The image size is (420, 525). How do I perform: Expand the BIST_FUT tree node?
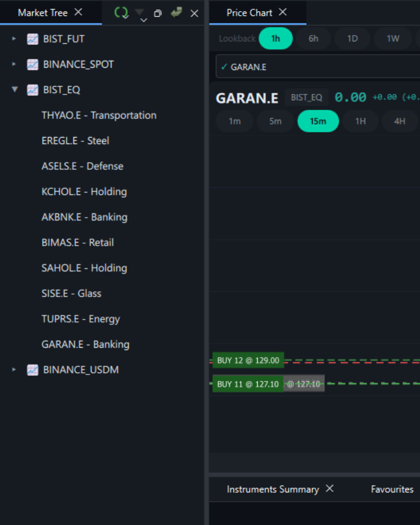[14, 39]
